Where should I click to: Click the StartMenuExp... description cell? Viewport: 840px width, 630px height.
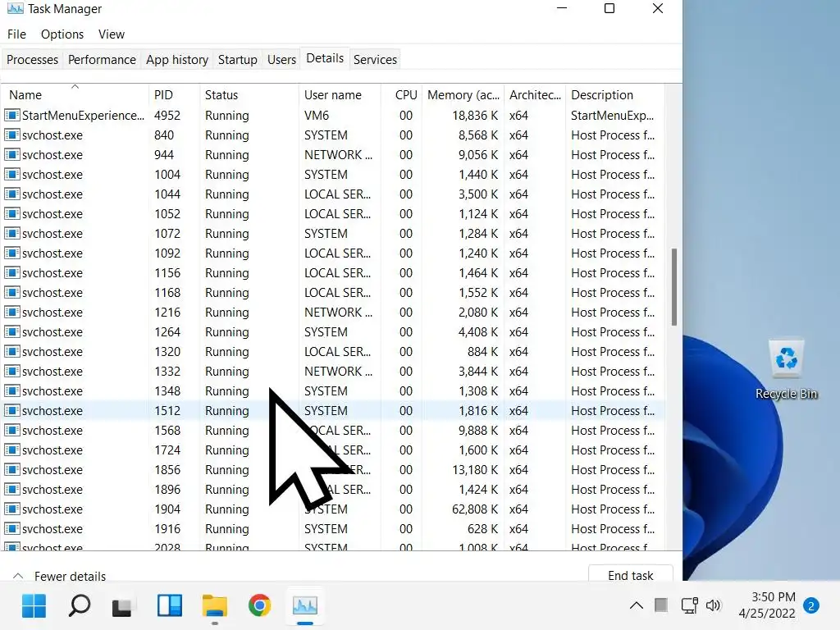coord(612,115)
